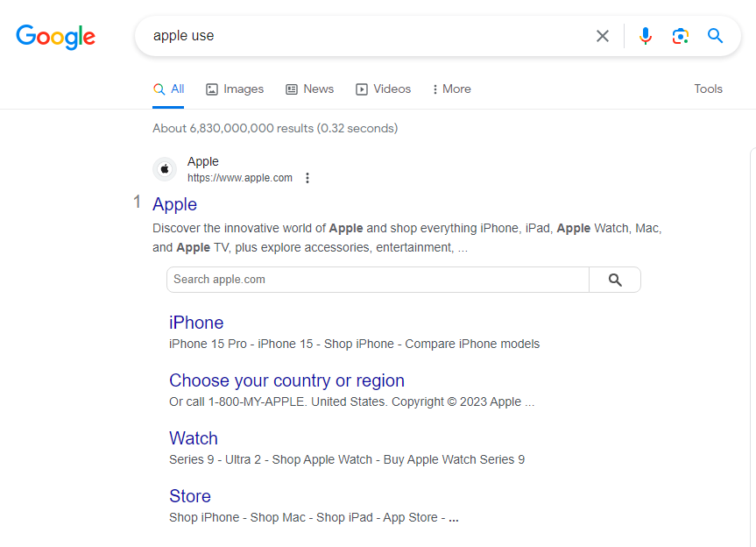Open the Store sitelink
This screenshot has height=547, width=756.
click(x=190, y=496)
